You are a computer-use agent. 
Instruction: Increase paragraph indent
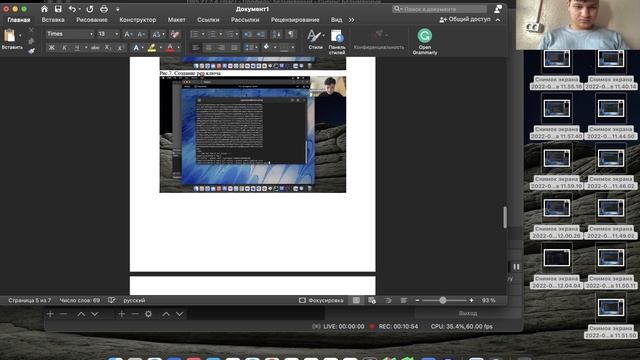(x=260, y=34)
